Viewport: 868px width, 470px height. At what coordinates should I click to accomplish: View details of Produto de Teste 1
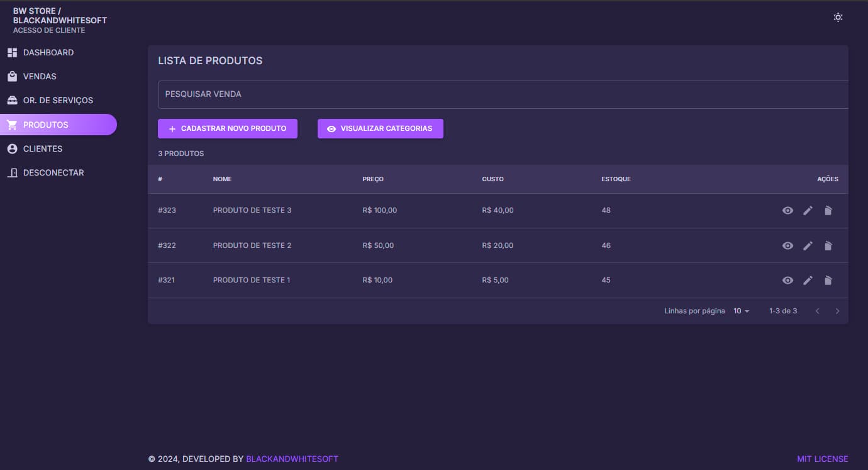(787, 280)
